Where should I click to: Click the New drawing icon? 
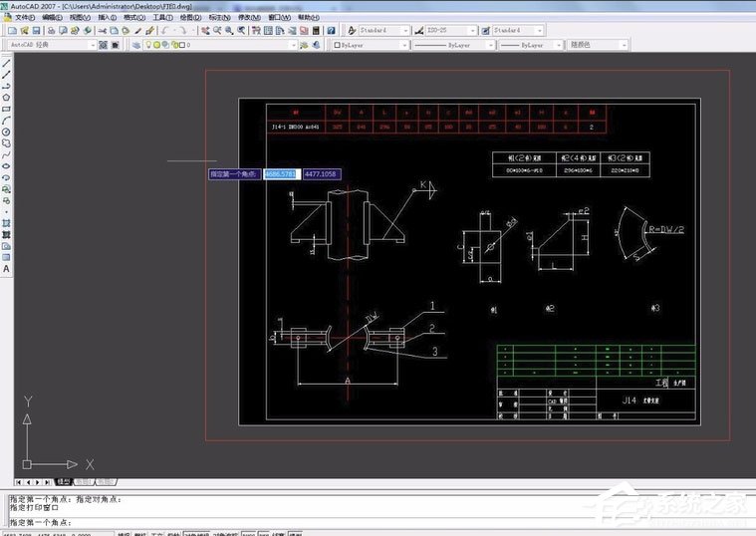tap(10, 31)
